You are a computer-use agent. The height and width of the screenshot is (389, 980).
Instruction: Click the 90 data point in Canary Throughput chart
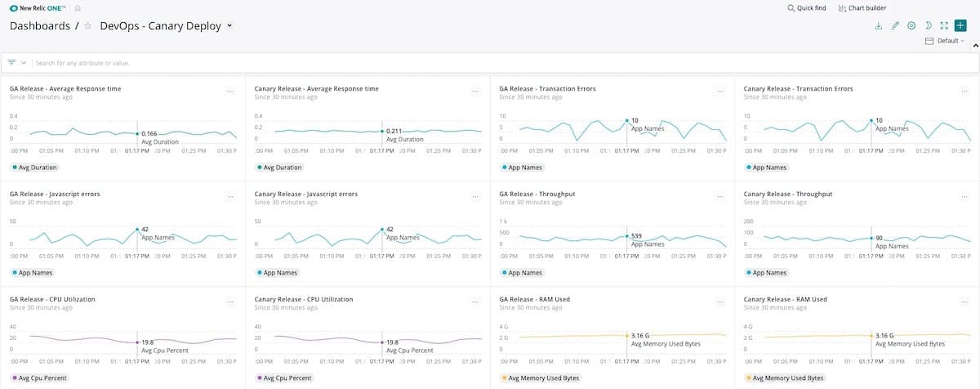pyautogui.click(x=871, y=238)
